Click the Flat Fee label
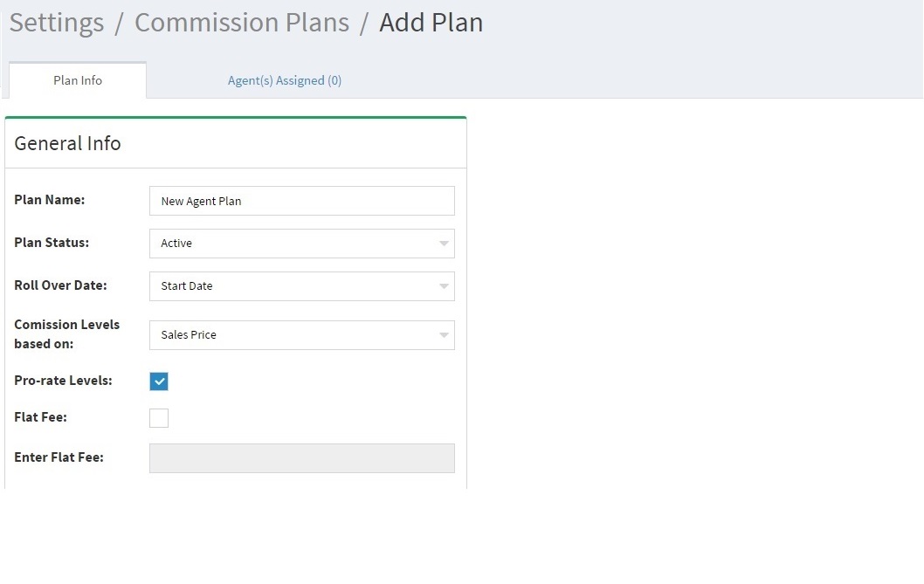The width and height of the screenshot is (924, 584). tap(40, 417)
